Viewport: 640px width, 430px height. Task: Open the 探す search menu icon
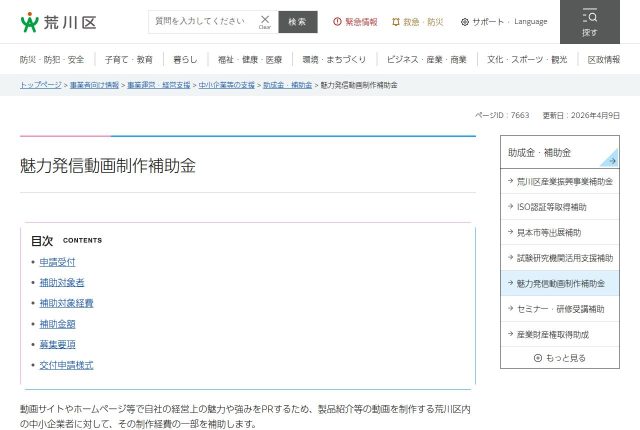[x=589, y=22]
